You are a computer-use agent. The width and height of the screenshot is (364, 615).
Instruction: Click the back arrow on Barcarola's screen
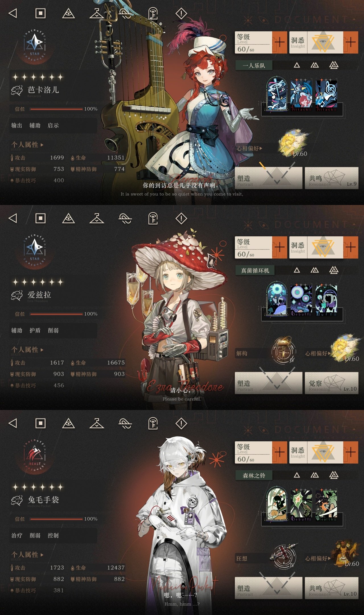click(x=13, y=13)
